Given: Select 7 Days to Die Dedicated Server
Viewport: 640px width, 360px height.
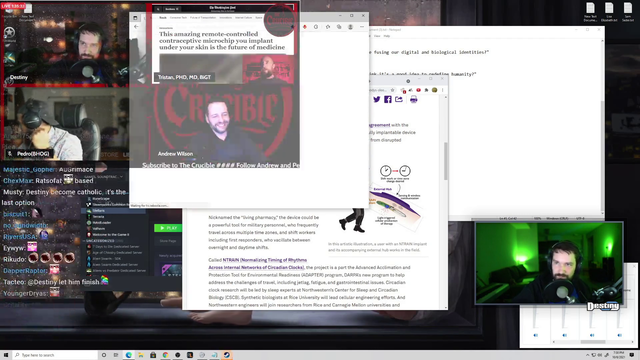Looking at the screenshot, I should pyautogui.click(x=116, y=247).
